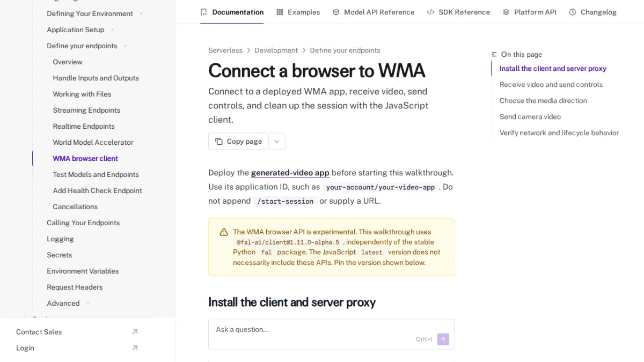Expand the Application Setup chevron

click(x=112, y=29)
